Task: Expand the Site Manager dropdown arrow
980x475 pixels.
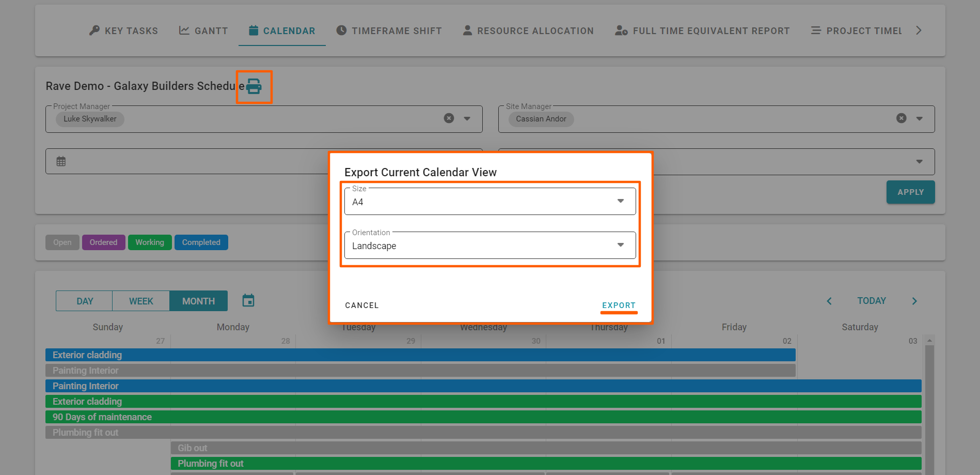Action: 919,118
